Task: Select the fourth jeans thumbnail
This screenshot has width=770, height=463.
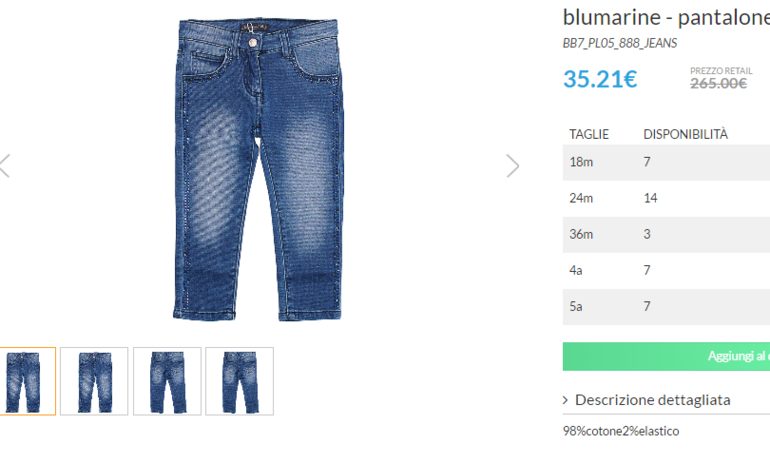Action: tap(240, 381)
